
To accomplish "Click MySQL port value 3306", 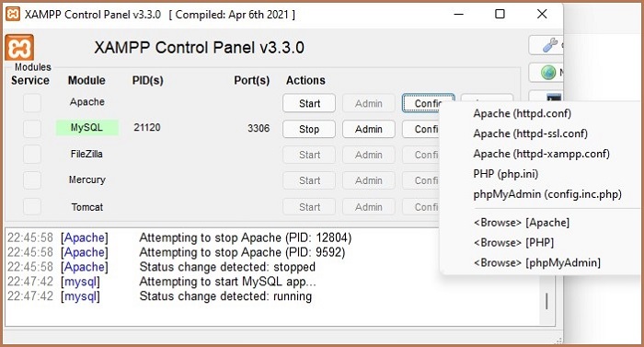I will tap(259, 128).
